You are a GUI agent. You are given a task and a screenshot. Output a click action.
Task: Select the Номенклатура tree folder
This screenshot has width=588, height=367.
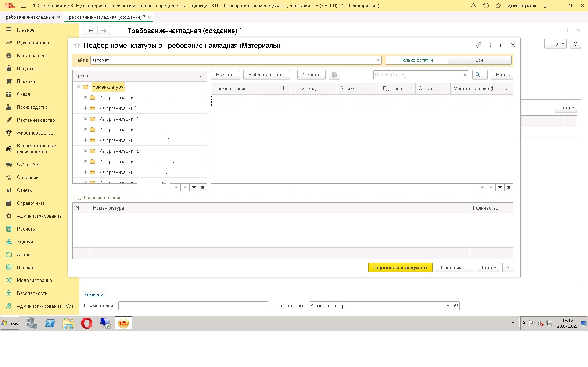[x=108, y=87]
